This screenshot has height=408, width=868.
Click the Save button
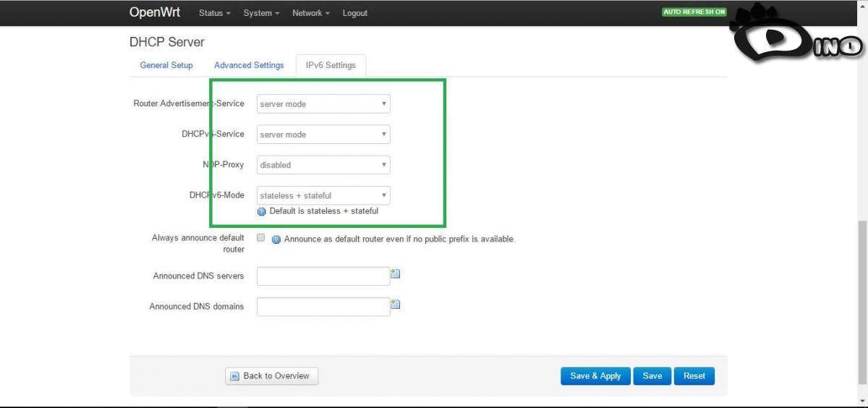coord(652,376)
